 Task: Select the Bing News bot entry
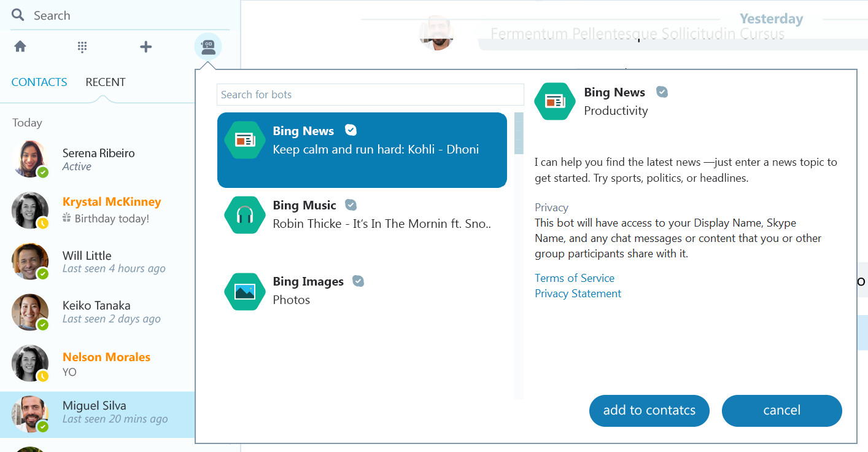click(362, 150)
